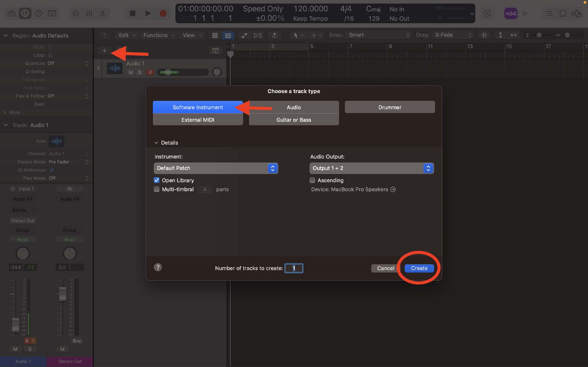Screen dimensions: 588x367
Task: Open the Edit menu
Action: 127,35
